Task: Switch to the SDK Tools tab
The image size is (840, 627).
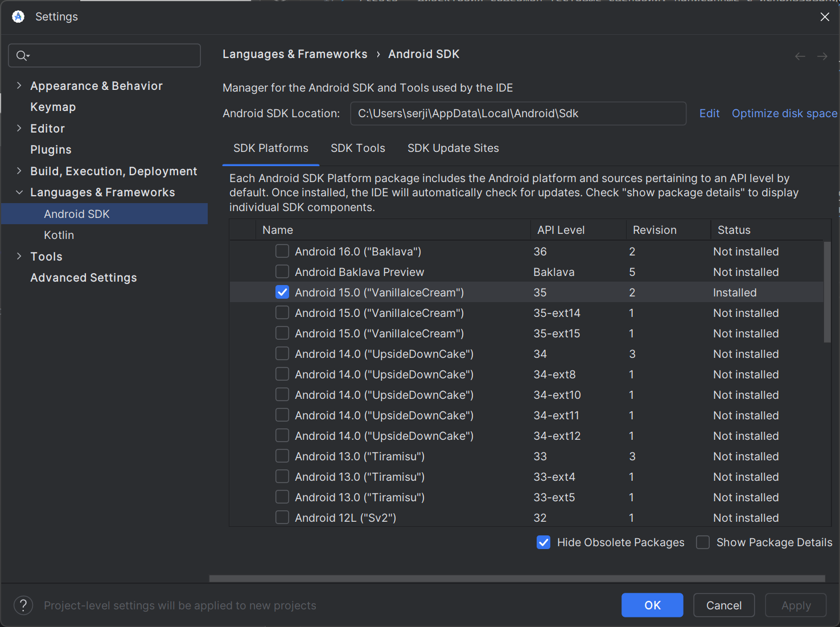Action: coord(358,148)
